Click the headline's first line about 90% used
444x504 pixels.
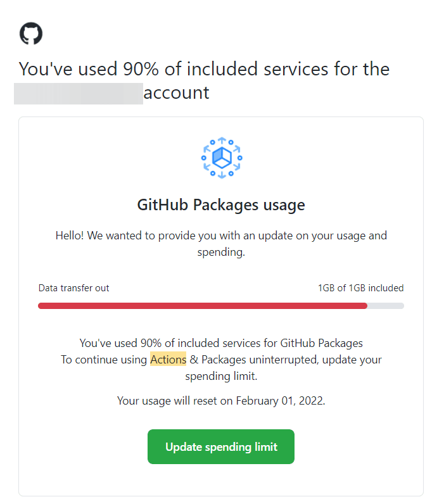(204, 68)
